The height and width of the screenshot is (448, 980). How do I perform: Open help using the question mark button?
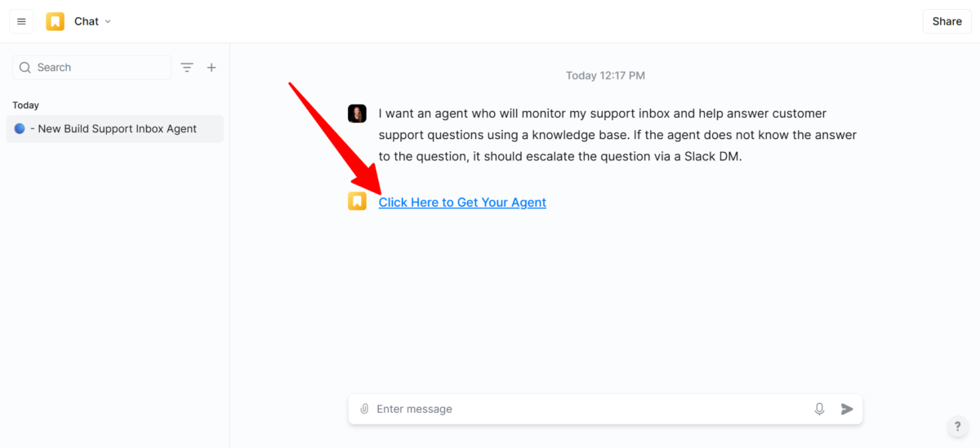(x=958, y=426)
